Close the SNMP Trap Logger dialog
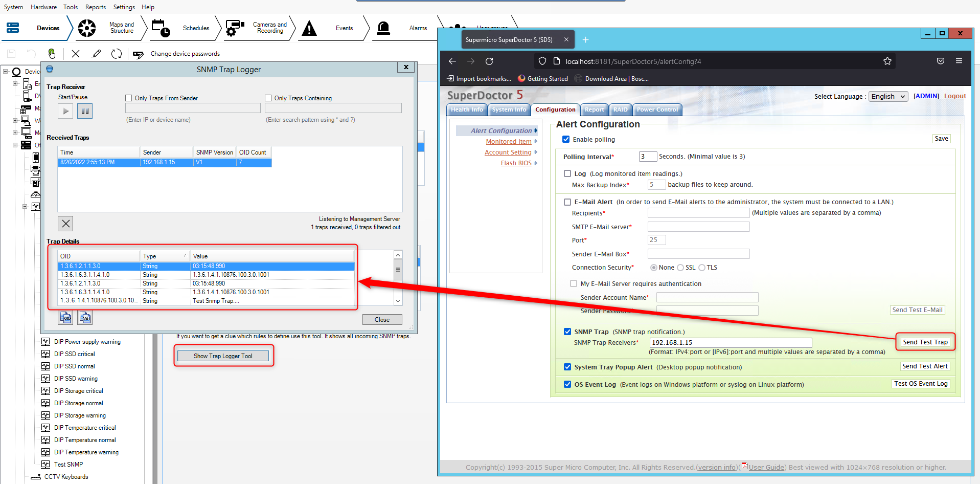This screenshot has height=484, width=980. pos(406,67)
